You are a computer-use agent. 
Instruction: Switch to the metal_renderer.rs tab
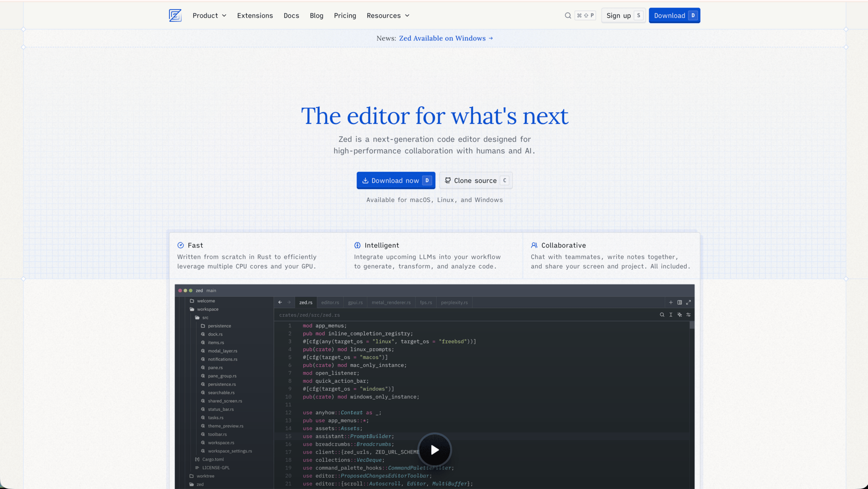tap(391, 302)
